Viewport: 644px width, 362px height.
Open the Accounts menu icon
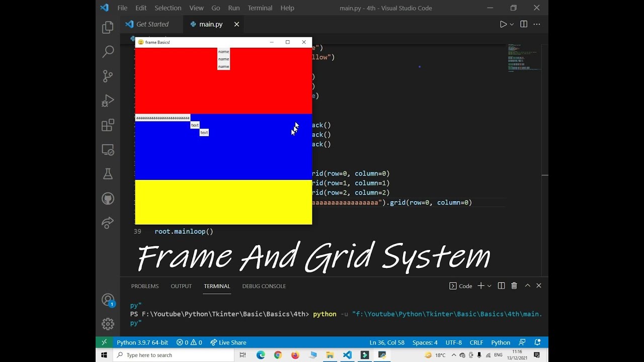tap(108, 300)
